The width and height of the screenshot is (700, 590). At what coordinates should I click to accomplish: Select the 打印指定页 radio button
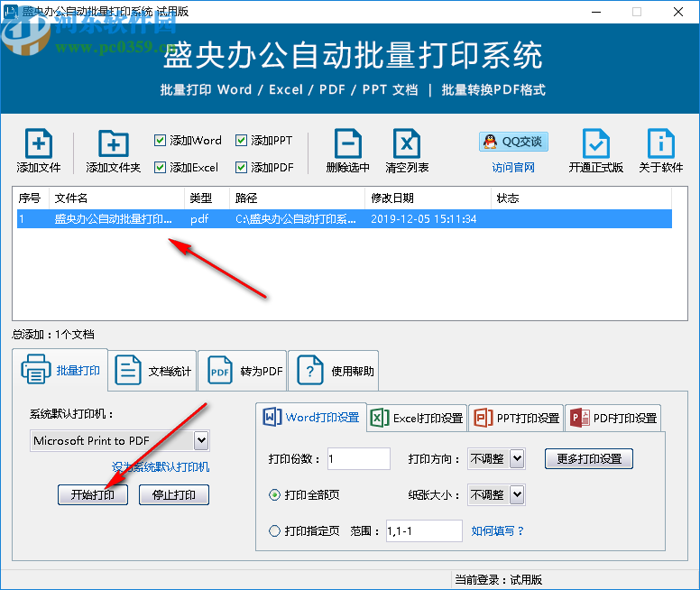(274, 530)
